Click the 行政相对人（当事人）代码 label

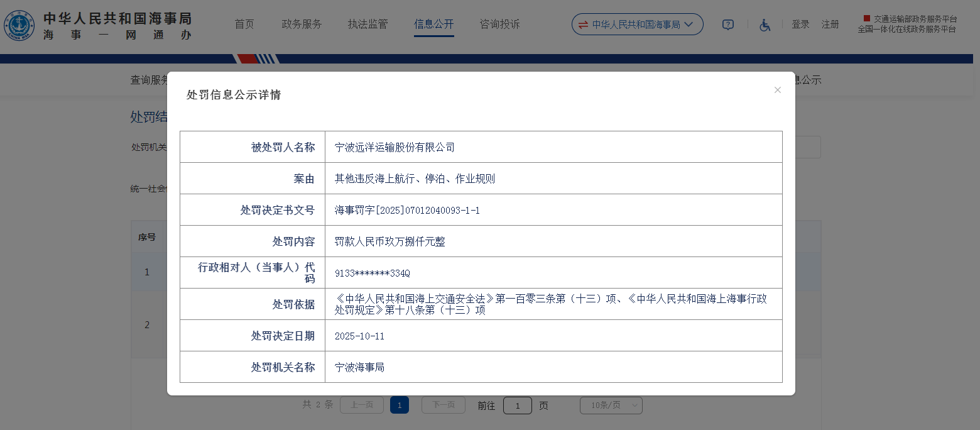coord(256,273)
